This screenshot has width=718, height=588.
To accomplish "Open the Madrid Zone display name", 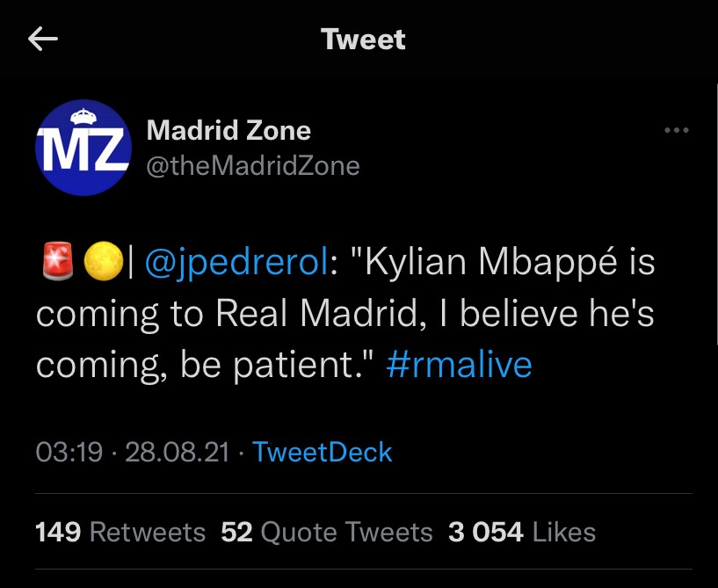I will [x=228, y=131].
